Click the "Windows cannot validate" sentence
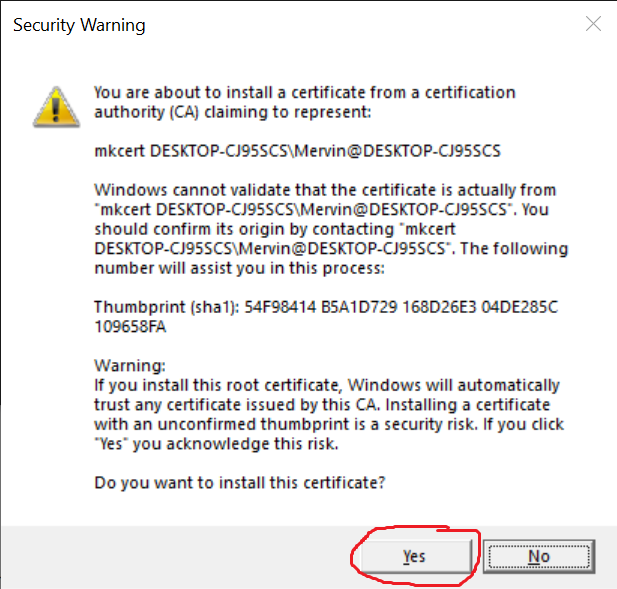617x589 pixels. pyautogui.click(x=324, y=190)
